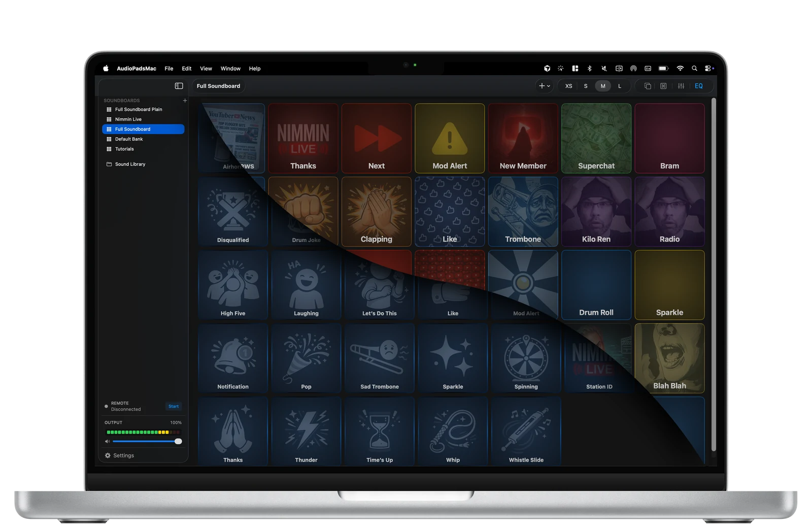Expand the add pad plus dropdown

click(545, 86)
